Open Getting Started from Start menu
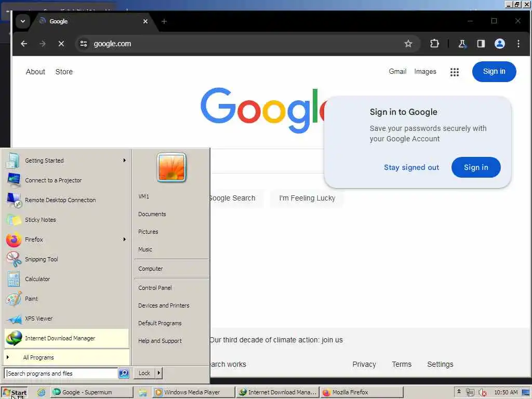 66,161
